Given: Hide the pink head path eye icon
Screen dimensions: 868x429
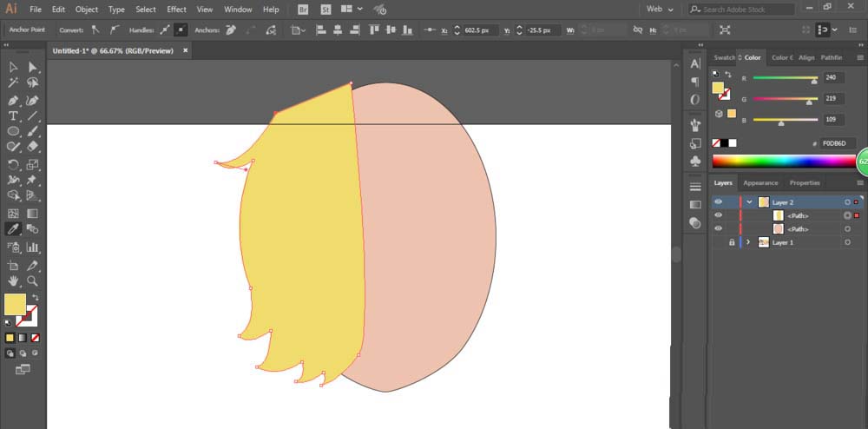Looking at the screenshot, I should point(719,228).
